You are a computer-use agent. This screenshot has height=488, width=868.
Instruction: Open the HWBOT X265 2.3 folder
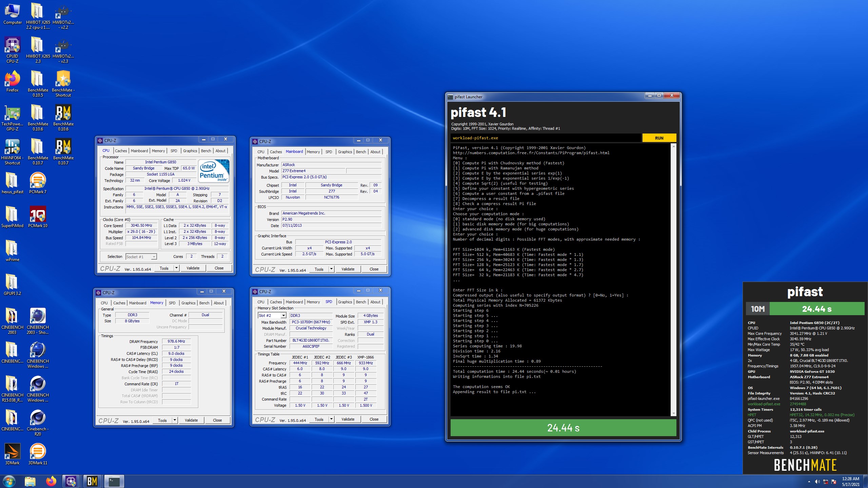[38, 50]
